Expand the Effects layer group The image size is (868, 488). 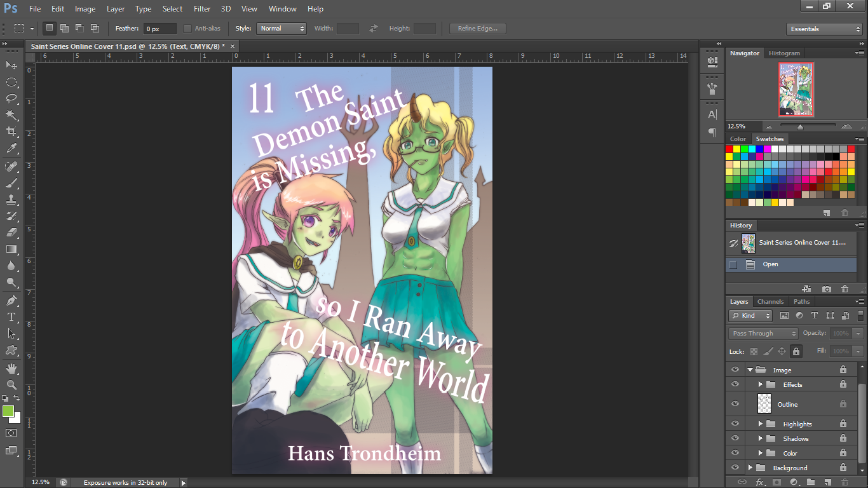[x=760, y=384]
